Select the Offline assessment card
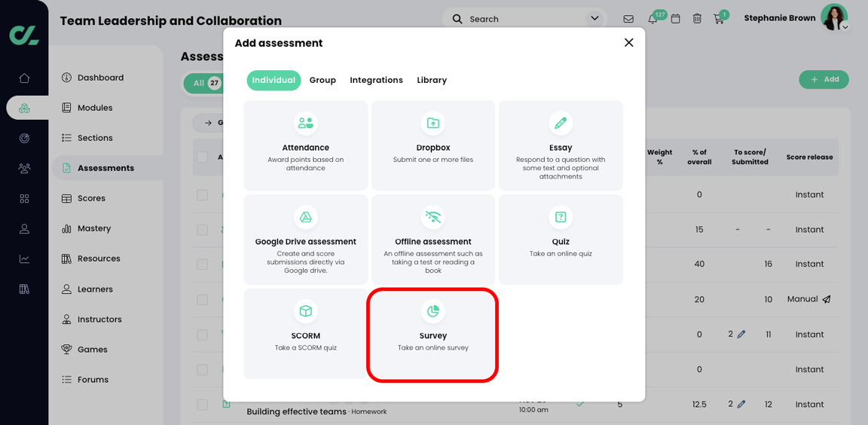 click(x=433, y=240)
